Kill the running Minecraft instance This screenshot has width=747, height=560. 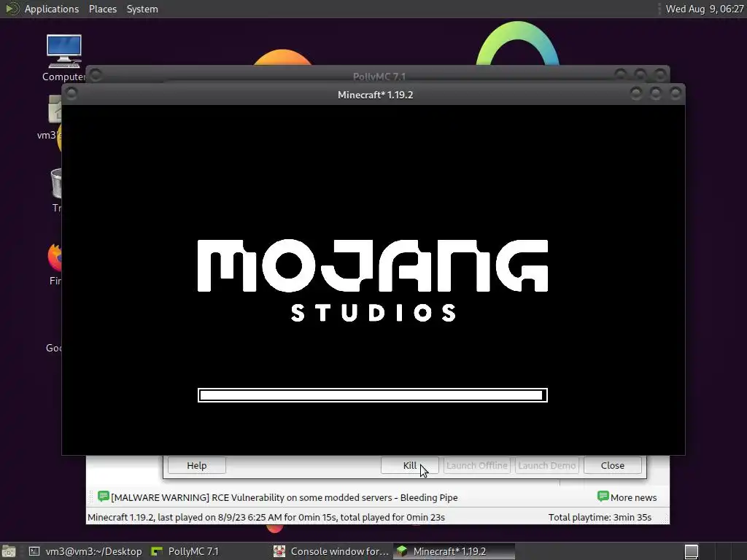410,465
